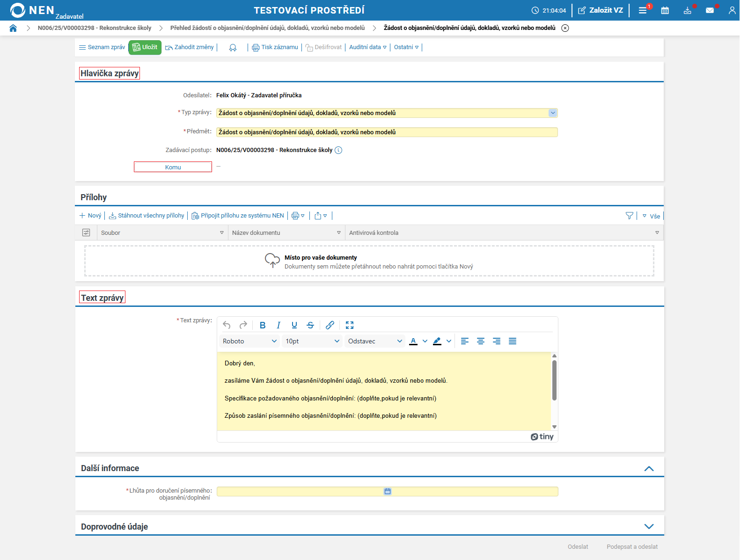Open the Ostatní menu

[x=406, y=47]
